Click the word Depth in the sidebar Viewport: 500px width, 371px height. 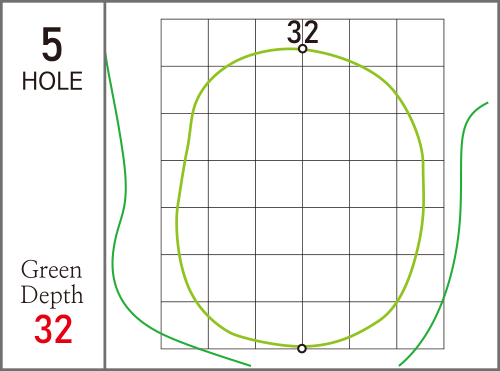pos(52,295)
